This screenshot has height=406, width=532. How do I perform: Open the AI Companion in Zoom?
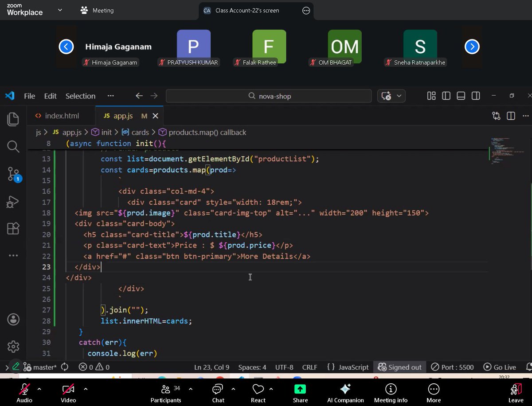[x=345, y=393]
